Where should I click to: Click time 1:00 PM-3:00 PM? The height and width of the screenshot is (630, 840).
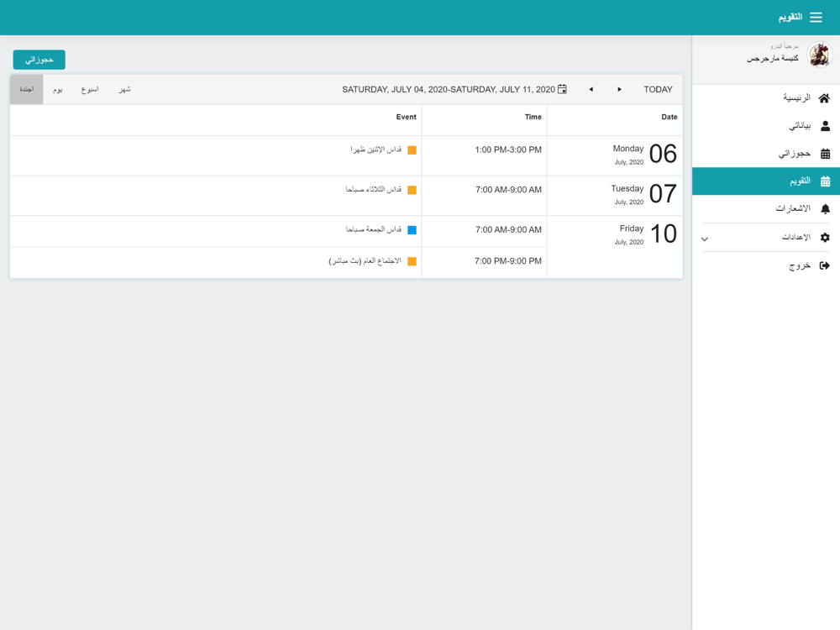tap(508, 150)
